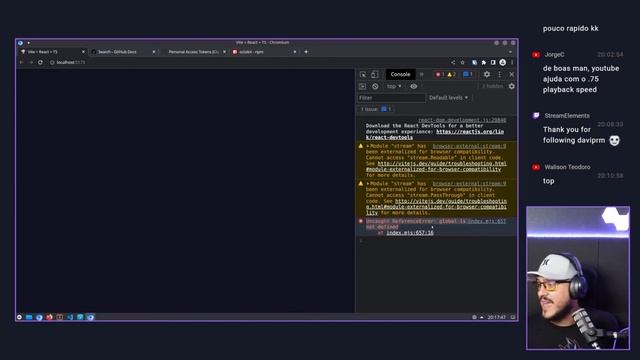Open the top JavaScript context dropdown
Screen dimensions: 640x360
(394, 86)
